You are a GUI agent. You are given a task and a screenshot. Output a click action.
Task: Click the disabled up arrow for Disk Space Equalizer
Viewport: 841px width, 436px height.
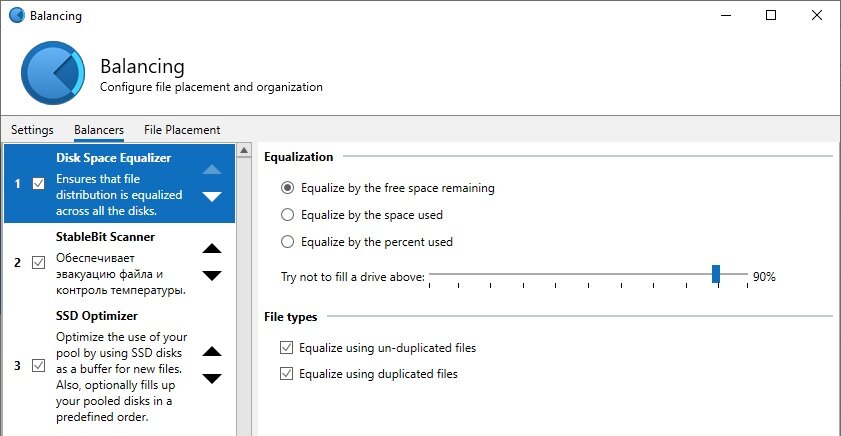[212, 169]
